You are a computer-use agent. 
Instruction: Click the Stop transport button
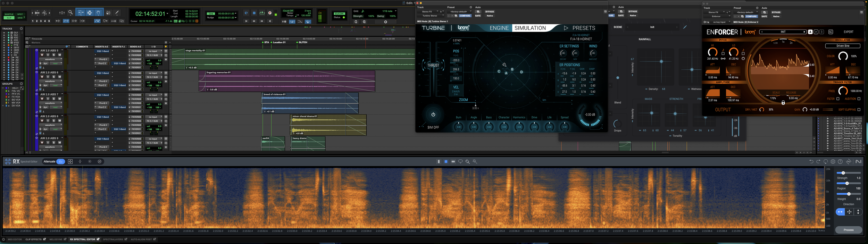[x=254, y=13]
